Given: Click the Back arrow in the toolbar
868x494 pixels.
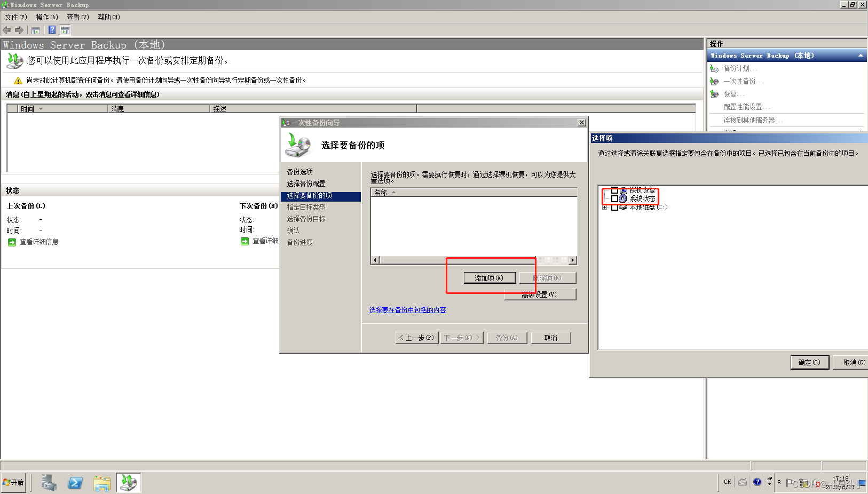Looking at the screenshot, I should [7, 30].
